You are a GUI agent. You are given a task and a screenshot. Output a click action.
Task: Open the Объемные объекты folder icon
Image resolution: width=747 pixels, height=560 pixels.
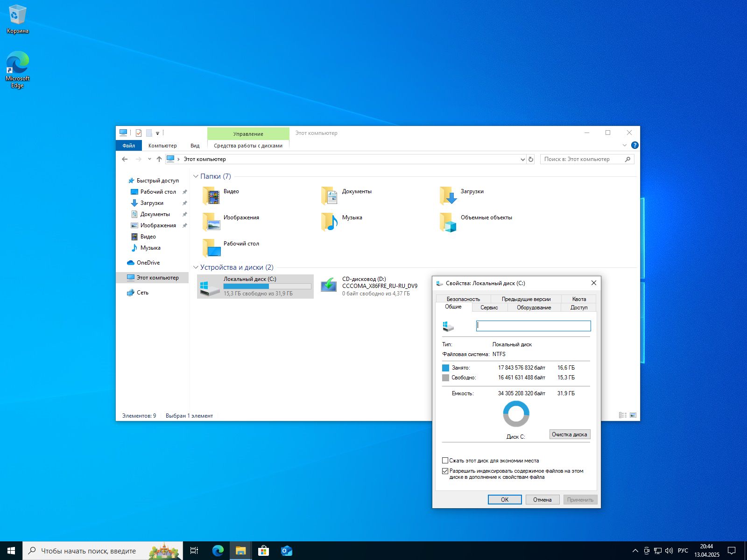(x=448, y=223)
